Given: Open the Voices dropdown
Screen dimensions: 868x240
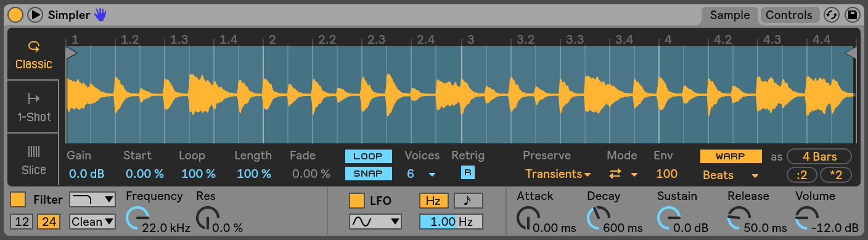Looking at the screenshot, I should (x=421, y=174).
